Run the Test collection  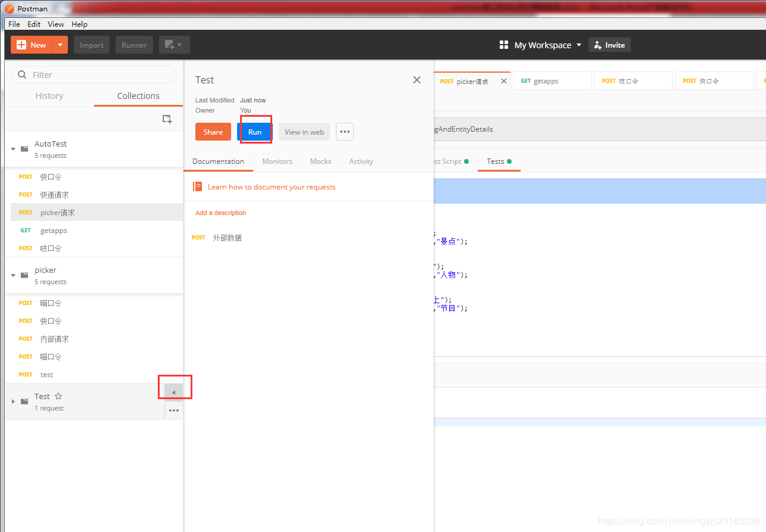(x=255, y=132)
